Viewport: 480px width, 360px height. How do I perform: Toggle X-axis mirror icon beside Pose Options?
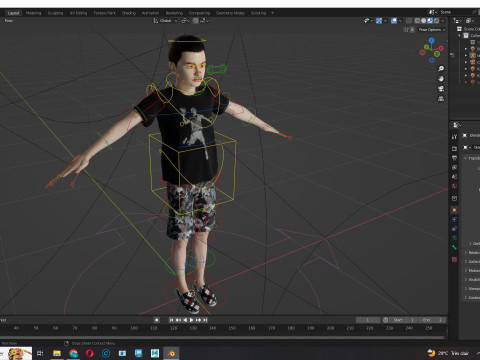412,30
